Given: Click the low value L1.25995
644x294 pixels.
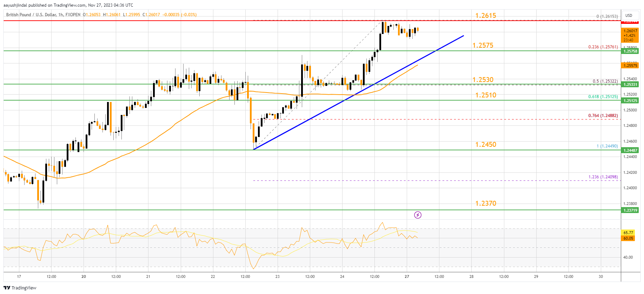Looking at the screenshot, I should click(x=132, y=15).
